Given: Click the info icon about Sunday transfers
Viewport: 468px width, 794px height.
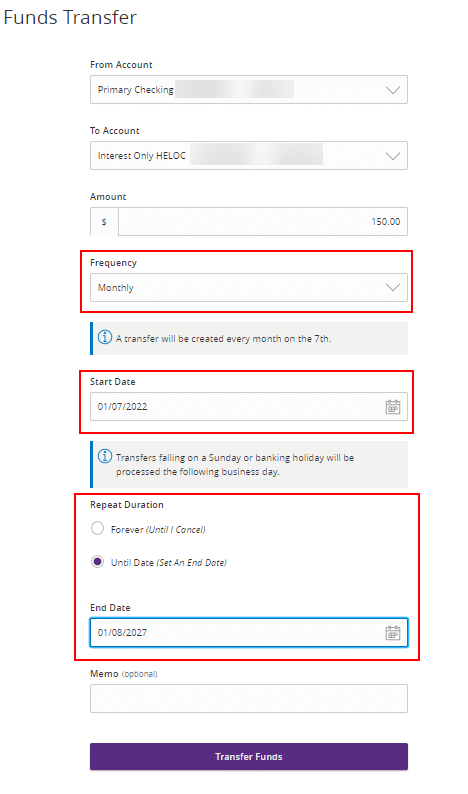Looking at the screenshot, I should (105, 456).
